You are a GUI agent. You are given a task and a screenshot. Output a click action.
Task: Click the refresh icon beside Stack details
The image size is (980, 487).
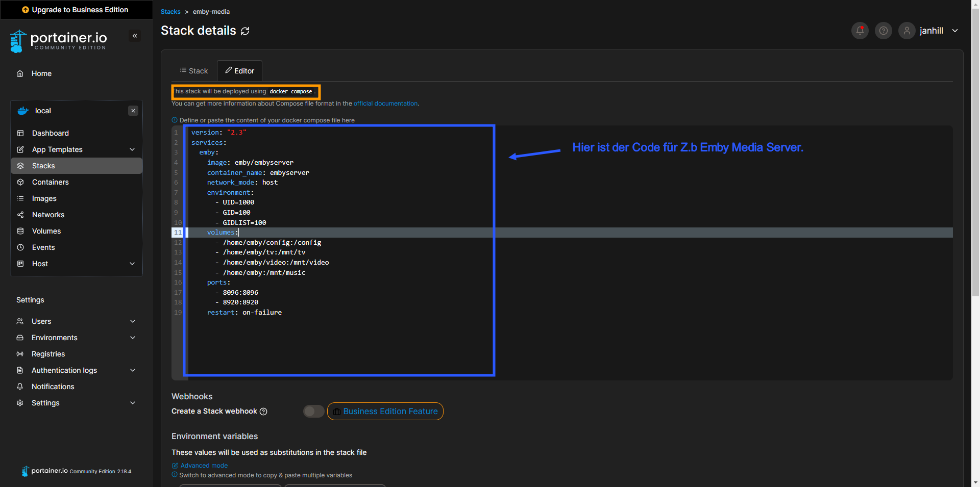pos(245,31)
